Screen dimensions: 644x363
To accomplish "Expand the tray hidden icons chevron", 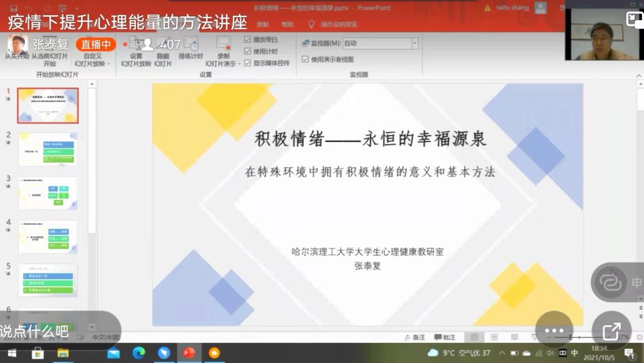I will [502, 353].
